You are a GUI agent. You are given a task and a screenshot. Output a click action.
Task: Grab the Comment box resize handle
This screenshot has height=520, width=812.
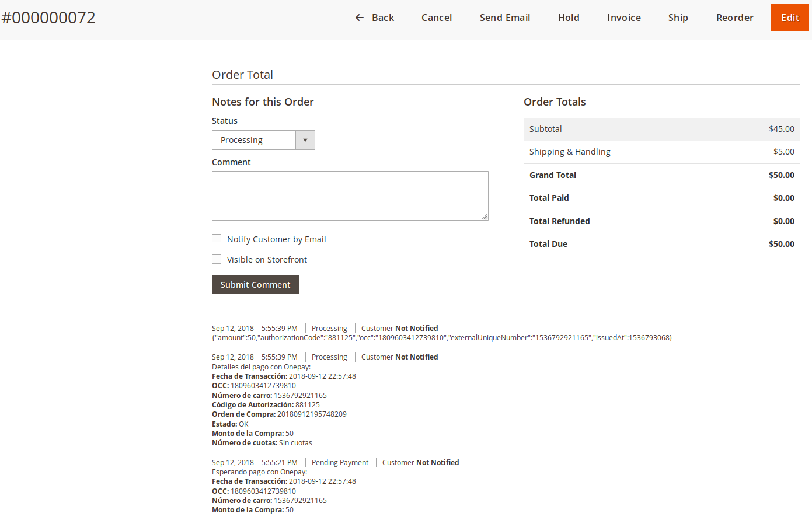485,217
